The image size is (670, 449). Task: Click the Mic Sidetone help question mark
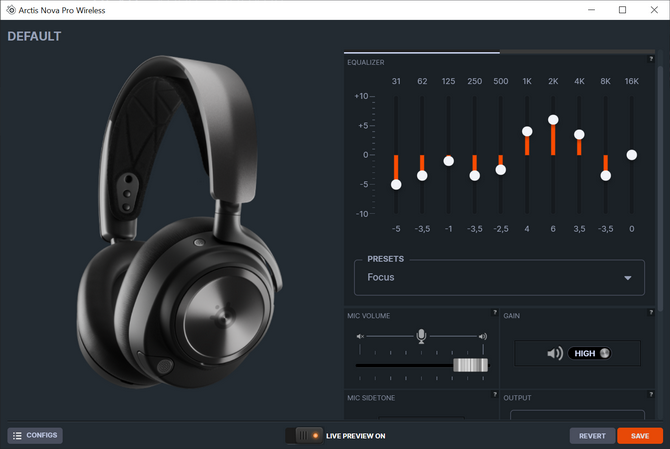pyautogui.click(x=495, y=394)
